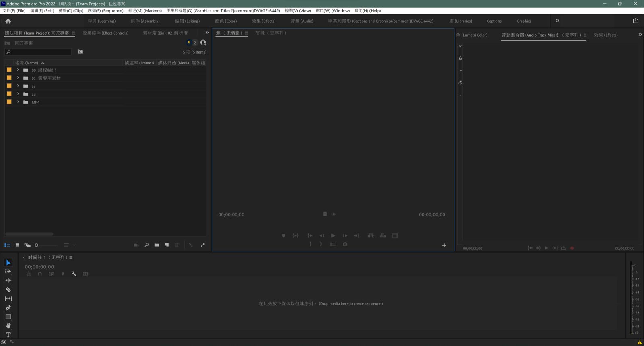This screenshot has width=644, height=346.
Task: Open the 文件(F) (File) menu
Action: (14, 11)
